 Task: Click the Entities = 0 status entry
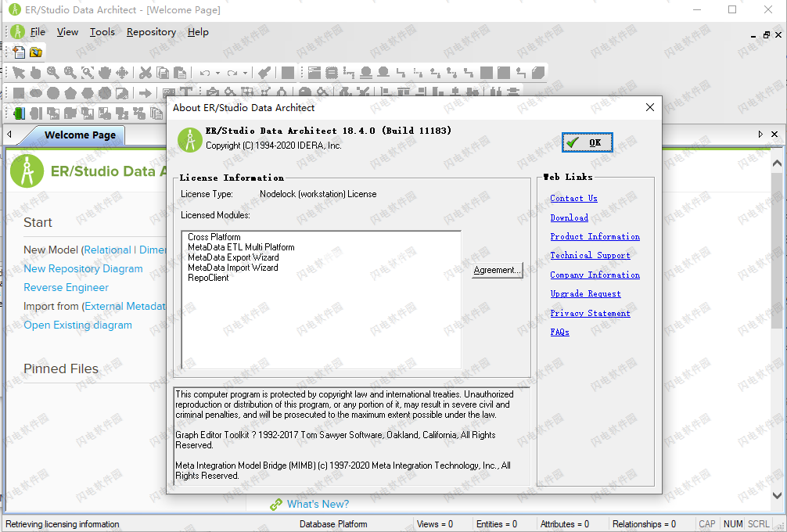click(497, 524)
